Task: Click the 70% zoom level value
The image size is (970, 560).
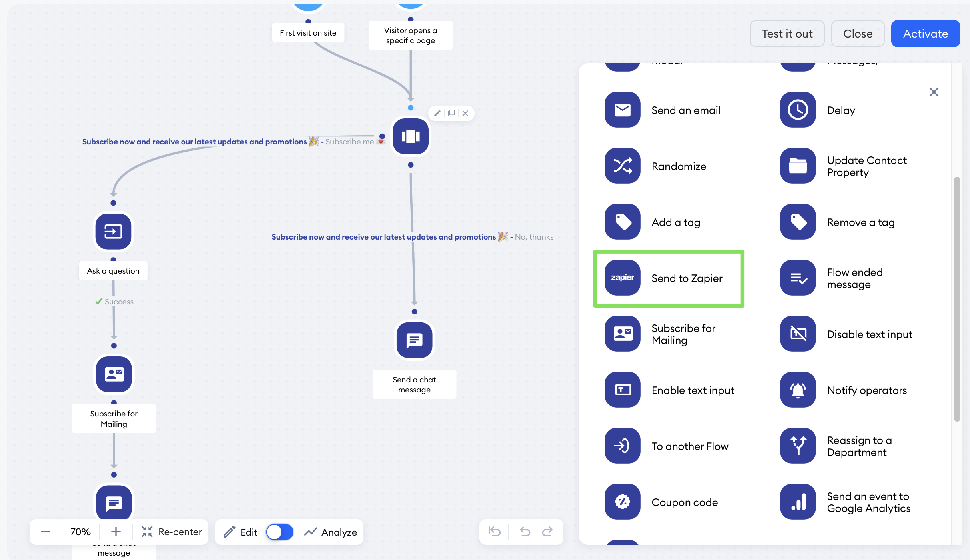Action: pyautogui.click(x=80, y=532)
